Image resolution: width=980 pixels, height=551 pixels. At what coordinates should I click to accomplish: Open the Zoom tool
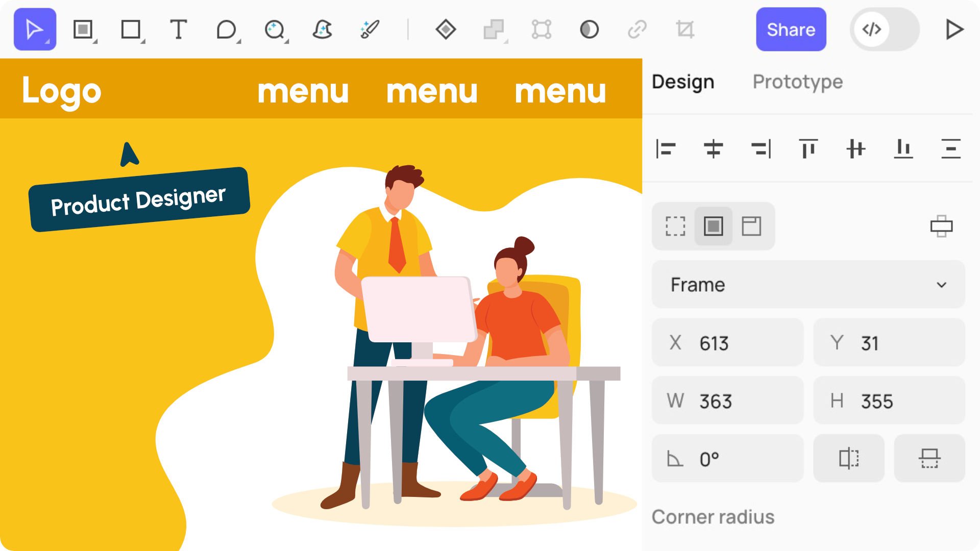pos(275,30)
